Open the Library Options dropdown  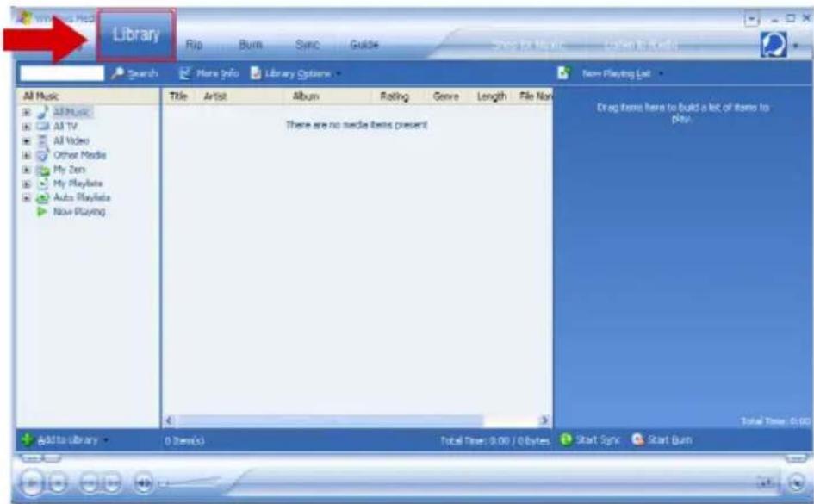pos(296,73)
